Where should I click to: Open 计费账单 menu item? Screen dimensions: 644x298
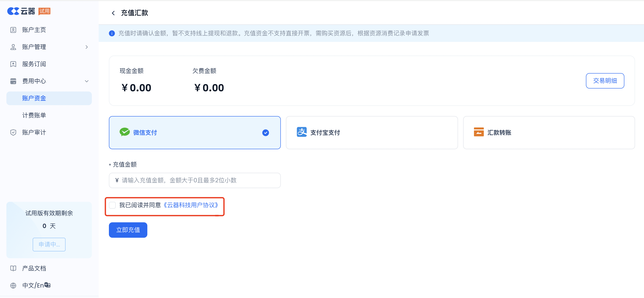34,115
